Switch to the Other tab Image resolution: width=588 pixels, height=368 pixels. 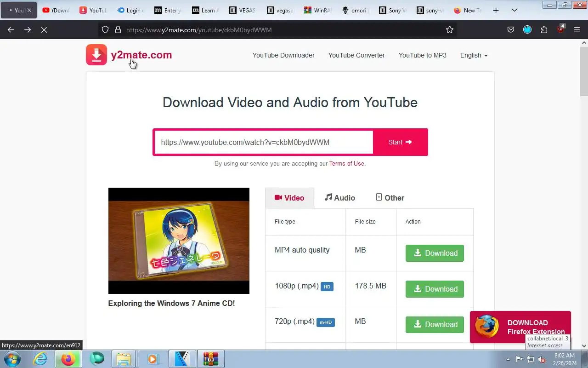pyautogui.click(x=390, y=198)
